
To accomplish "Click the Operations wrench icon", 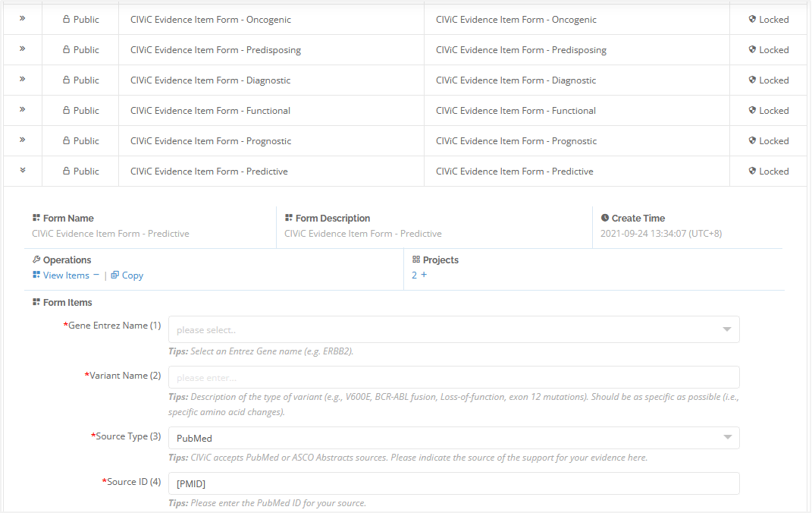I will (x=36, y=260).
